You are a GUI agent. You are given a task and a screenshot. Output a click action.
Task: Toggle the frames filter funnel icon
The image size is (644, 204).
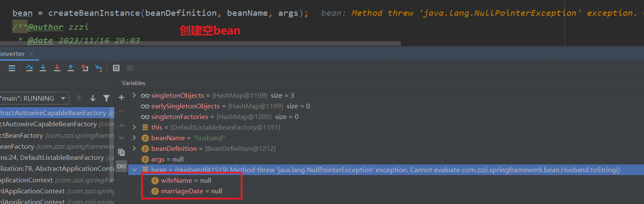[106, 99]
